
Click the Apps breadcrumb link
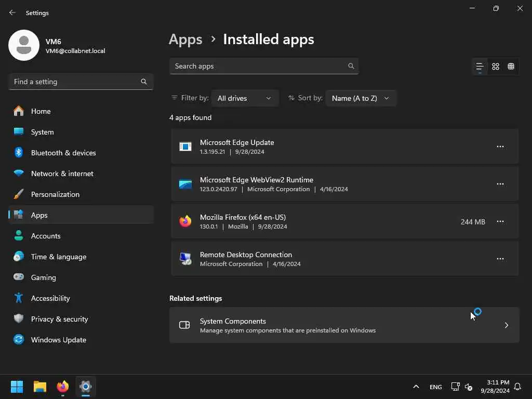click(185, 39)
